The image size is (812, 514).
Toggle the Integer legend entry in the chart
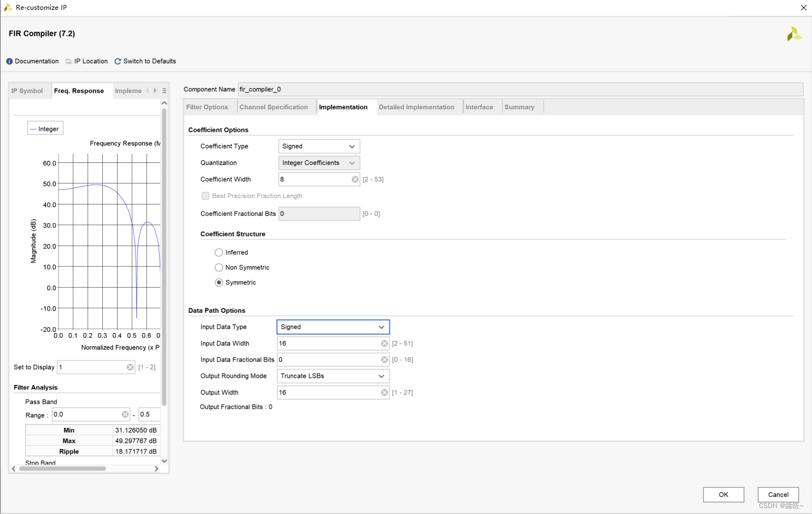[x=45, y=128]
